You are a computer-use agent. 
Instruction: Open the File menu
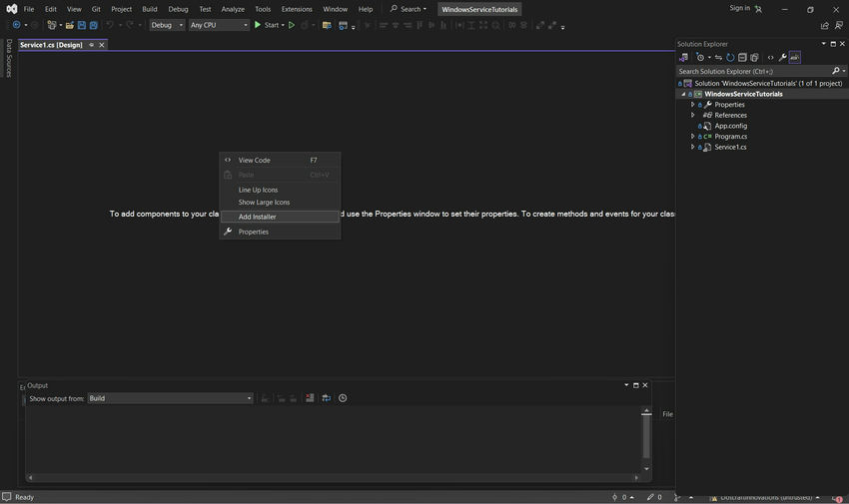click(x=29, y=9)
